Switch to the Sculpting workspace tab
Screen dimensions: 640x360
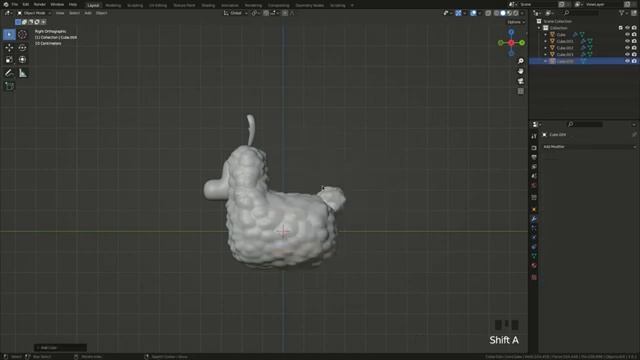pos(135,6)
